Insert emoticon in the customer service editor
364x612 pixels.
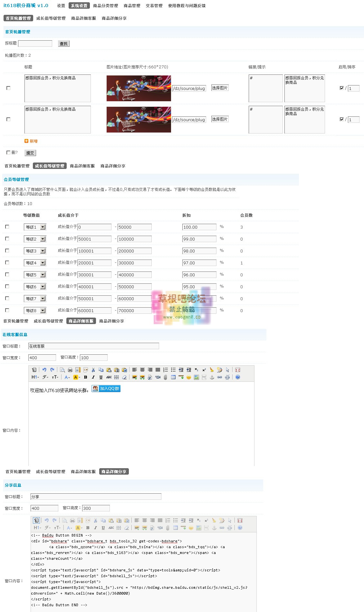click(189, 377)
